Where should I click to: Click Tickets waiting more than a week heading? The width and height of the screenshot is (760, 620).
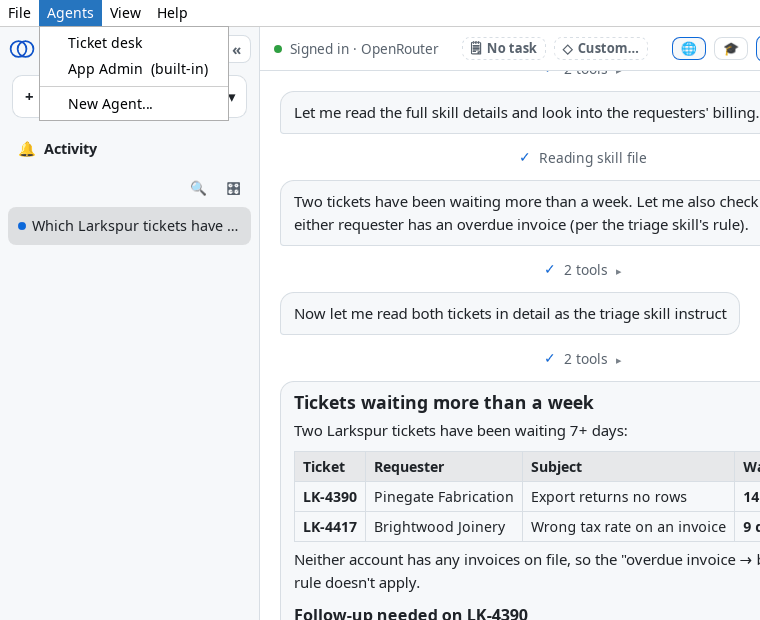(443, 403)
